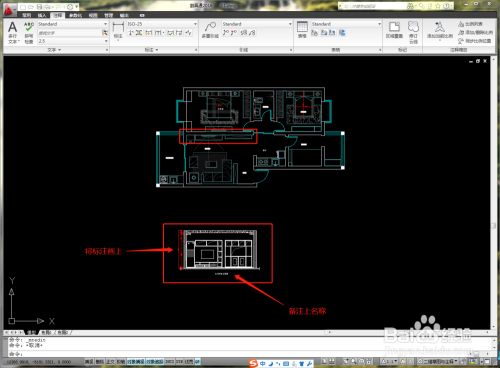The width and height of the screenshot is (500, 368).
Task: Click the help search box in title bar
Action: click(372, 6)
